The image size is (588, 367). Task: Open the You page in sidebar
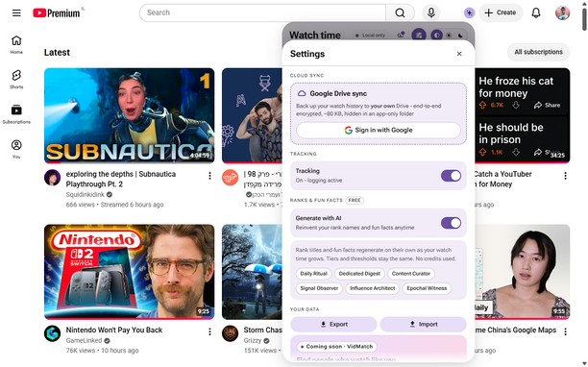16,149
